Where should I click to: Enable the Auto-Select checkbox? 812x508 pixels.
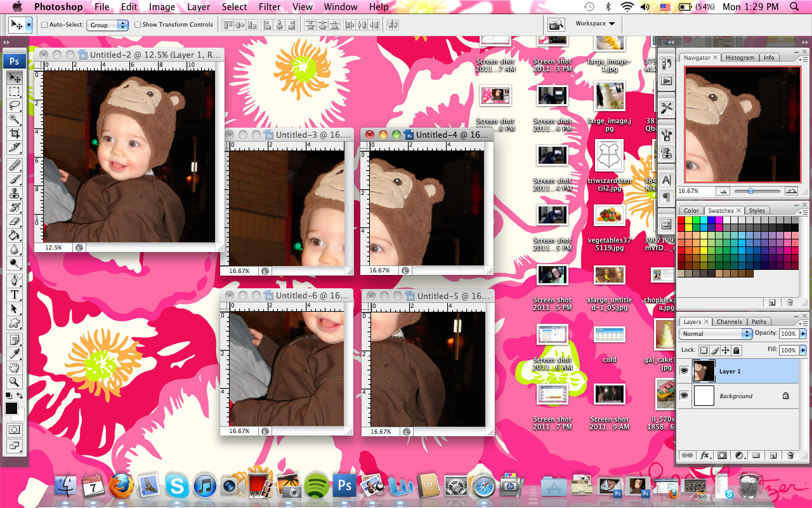click(x=44, y=25)
